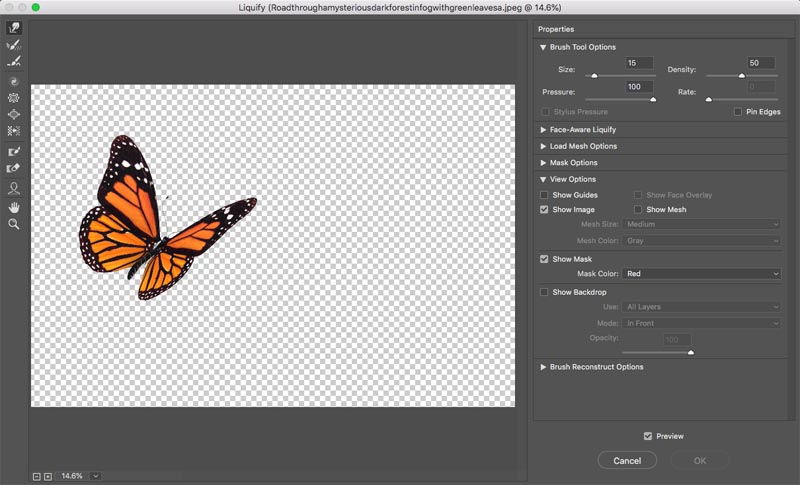Open the zoom percentage dropdown
Screen dimensions: 800x485
pos(89,476)
